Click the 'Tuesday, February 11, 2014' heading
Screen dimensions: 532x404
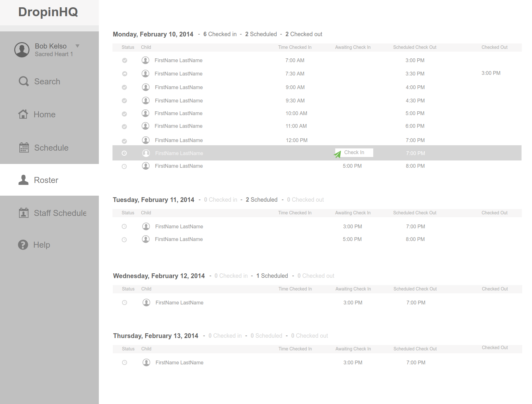pyautogui.click(x=153, y=200)
